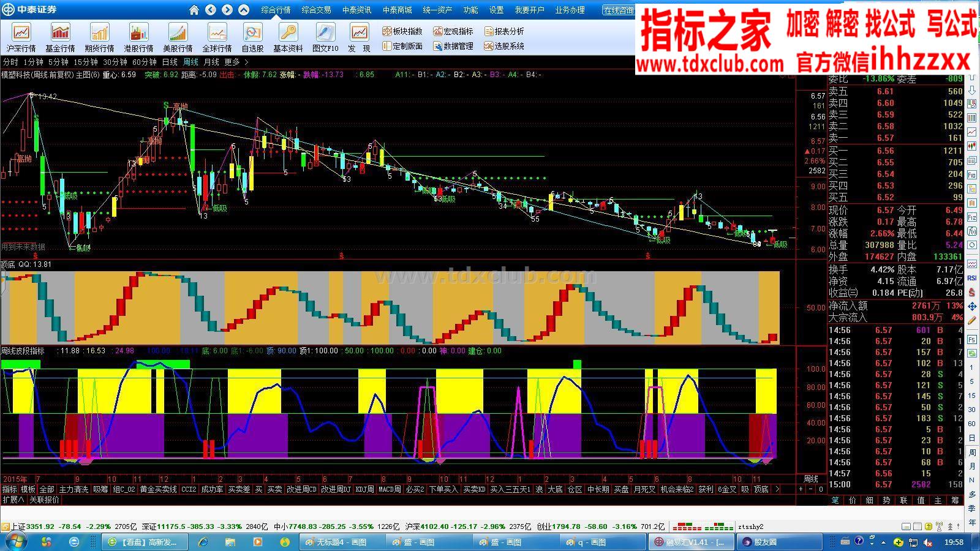Select the 60分钟 period
The width and height of the screenshot is (980, 551).
click(145, 62)
